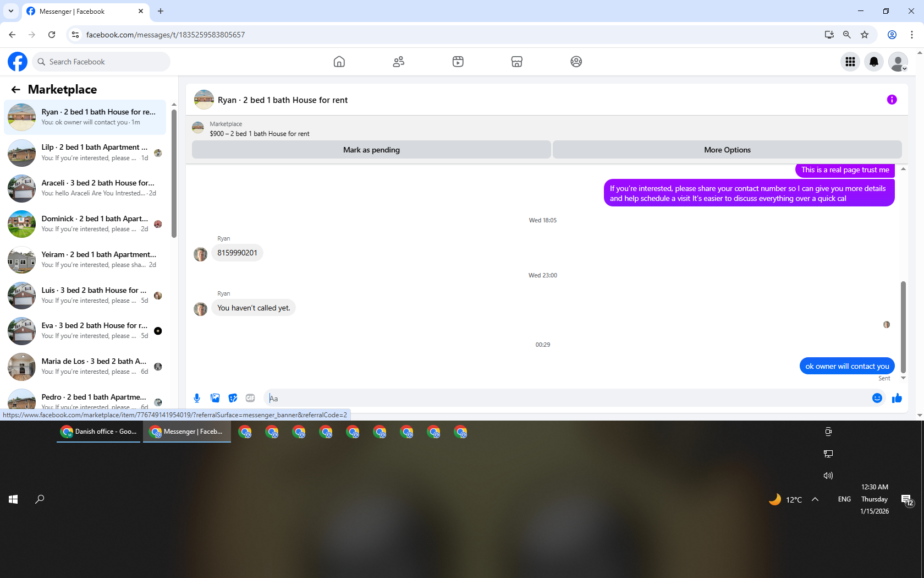Open Luis 3 bed 2 bath House conversation
This screenshot has width=924, height=578.
85,296
